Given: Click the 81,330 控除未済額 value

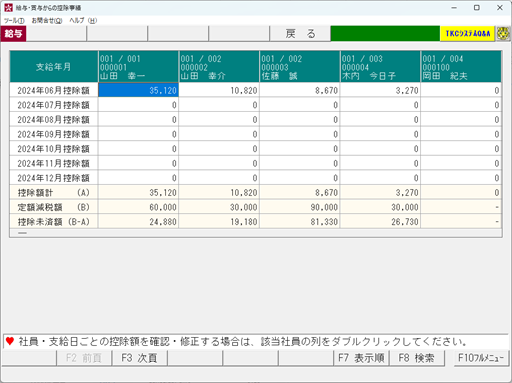Looking at the screenshot, I should coord(300,222).
